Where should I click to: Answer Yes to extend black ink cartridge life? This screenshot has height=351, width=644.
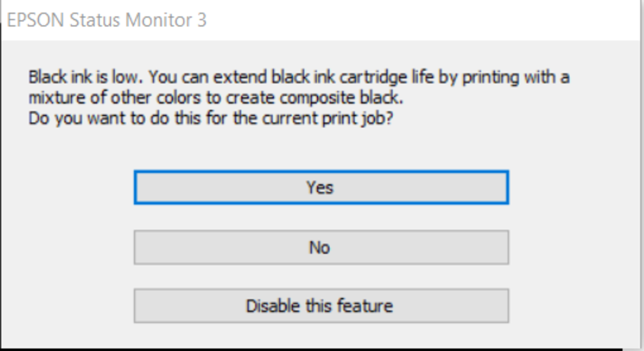321,187
